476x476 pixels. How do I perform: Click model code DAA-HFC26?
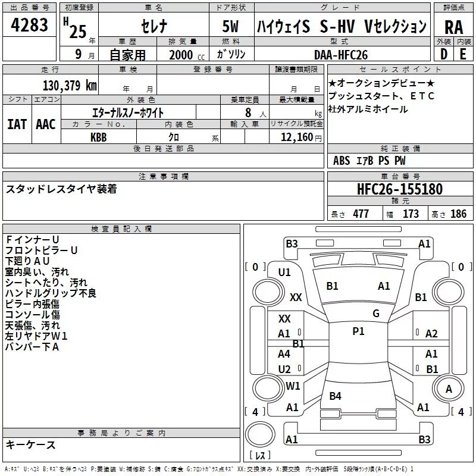pos(341,55)
